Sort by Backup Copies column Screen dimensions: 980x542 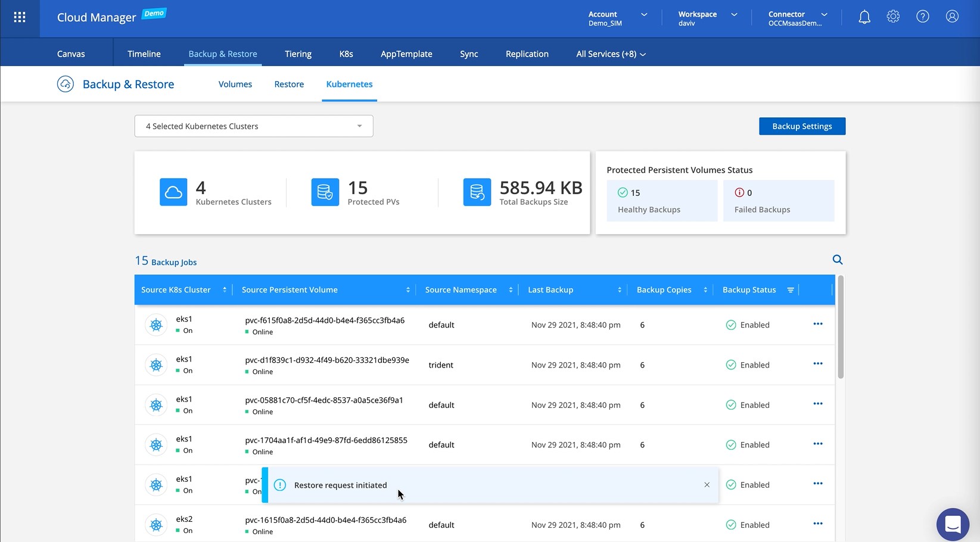(x=705, y=290)
